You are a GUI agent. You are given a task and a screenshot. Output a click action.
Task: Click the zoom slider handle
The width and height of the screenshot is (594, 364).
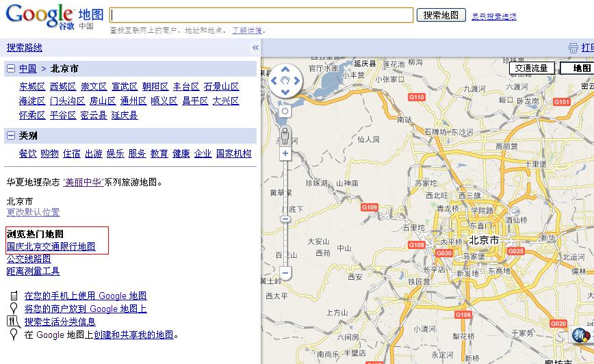[x=285, y=219]
